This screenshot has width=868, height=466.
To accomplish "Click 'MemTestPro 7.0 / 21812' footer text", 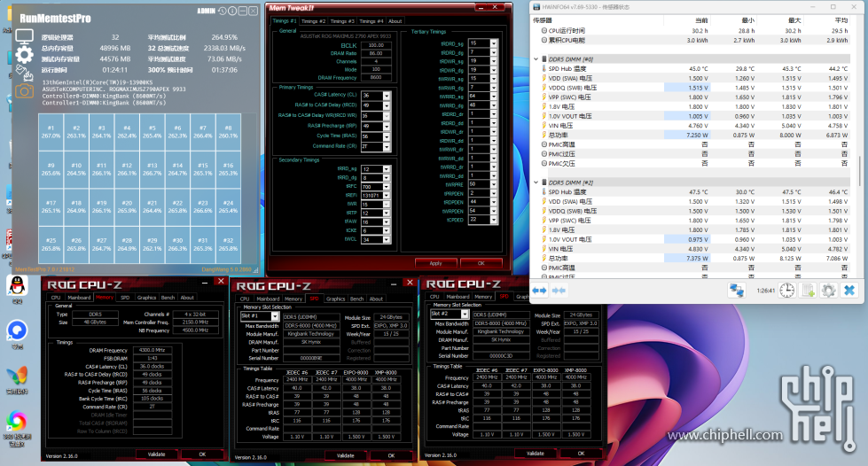I will pos(45,269).
